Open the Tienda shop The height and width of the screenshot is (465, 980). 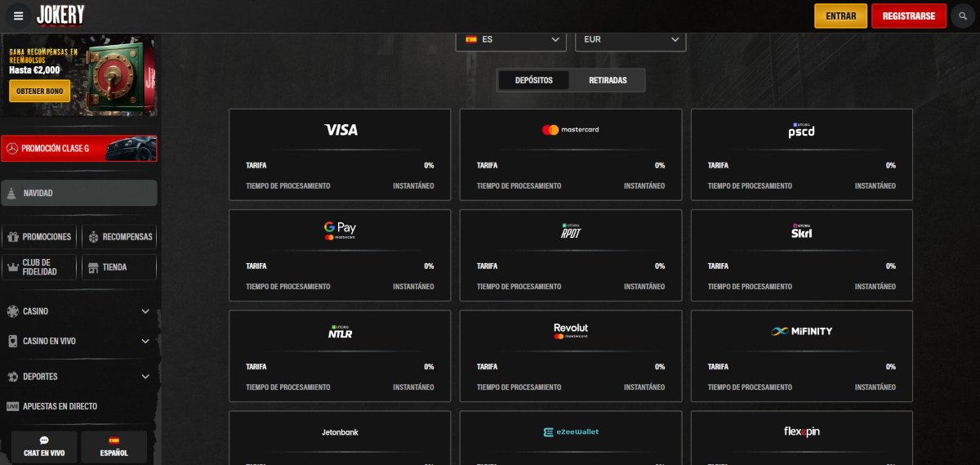click(x=119, y=267)
